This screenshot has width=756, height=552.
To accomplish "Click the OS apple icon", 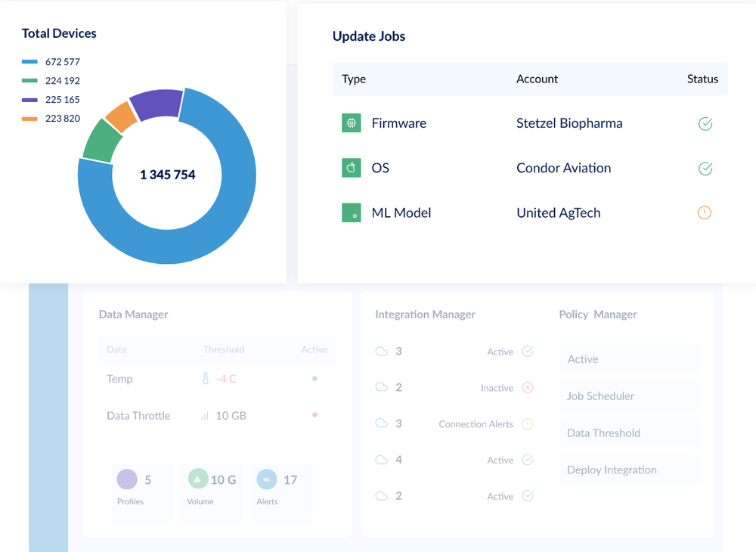I will click(351, 168).
